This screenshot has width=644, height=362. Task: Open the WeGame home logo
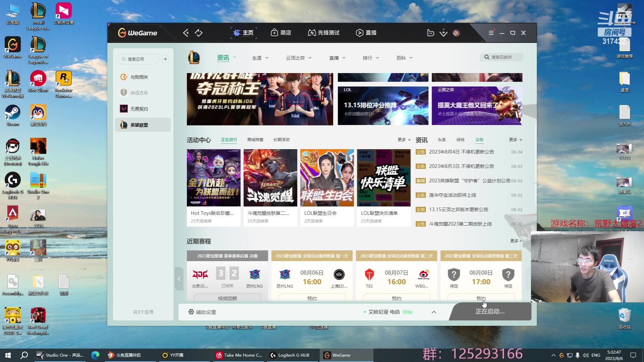pos(137,33)
